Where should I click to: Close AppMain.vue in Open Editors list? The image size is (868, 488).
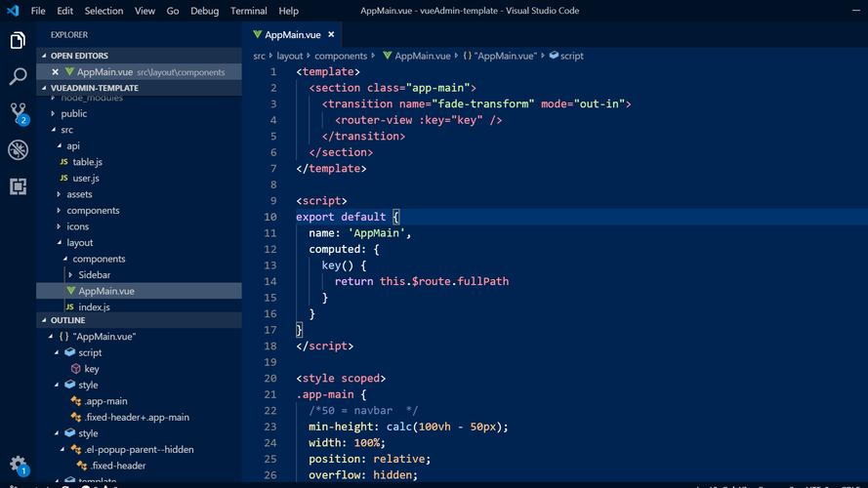(55, 72)
